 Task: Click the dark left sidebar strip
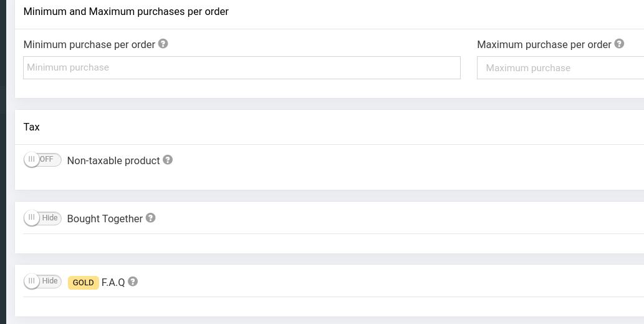(2, 162)
